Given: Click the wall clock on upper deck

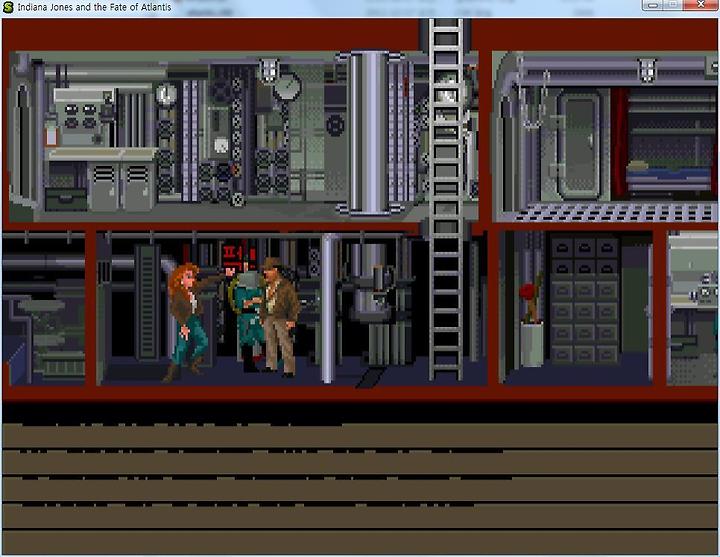Looking at the screenshot, I should [x=166, y=94].
